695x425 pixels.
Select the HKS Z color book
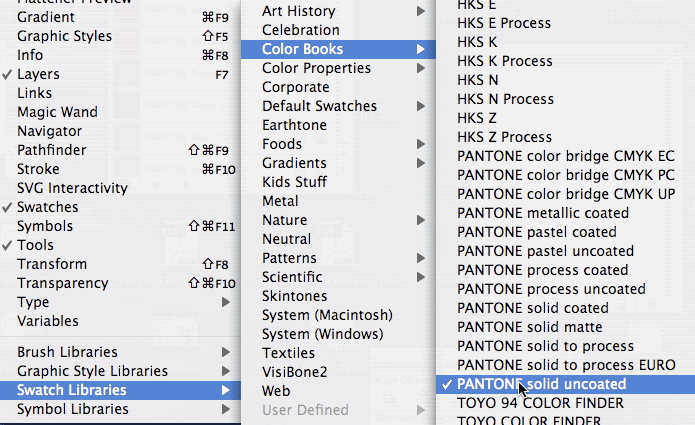click(566, 118)
